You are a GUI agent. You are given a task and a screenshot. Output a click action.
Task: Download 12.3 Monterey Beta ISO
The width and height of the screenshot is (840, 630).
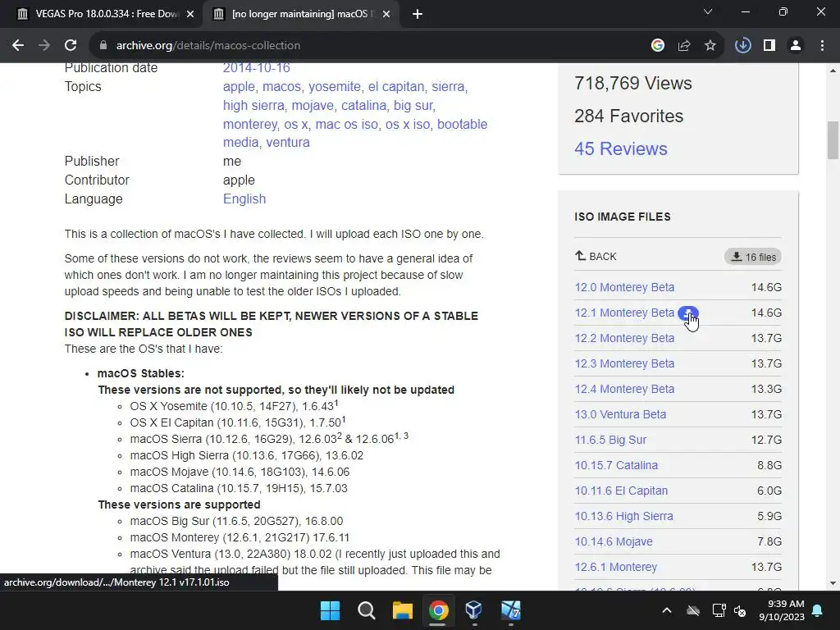[x=624, y=363]
